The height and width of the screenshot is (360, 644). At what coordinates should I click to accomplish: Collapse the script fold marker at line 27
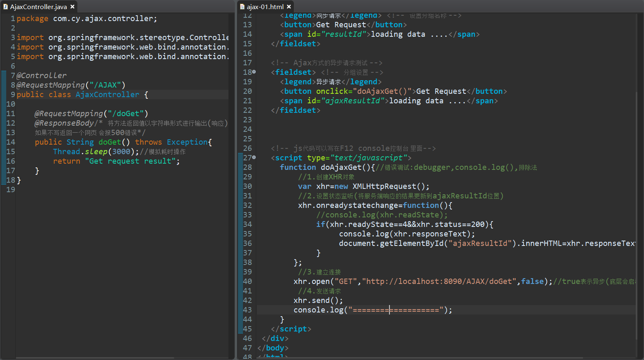pyautogui.click(x=254, y=157)
